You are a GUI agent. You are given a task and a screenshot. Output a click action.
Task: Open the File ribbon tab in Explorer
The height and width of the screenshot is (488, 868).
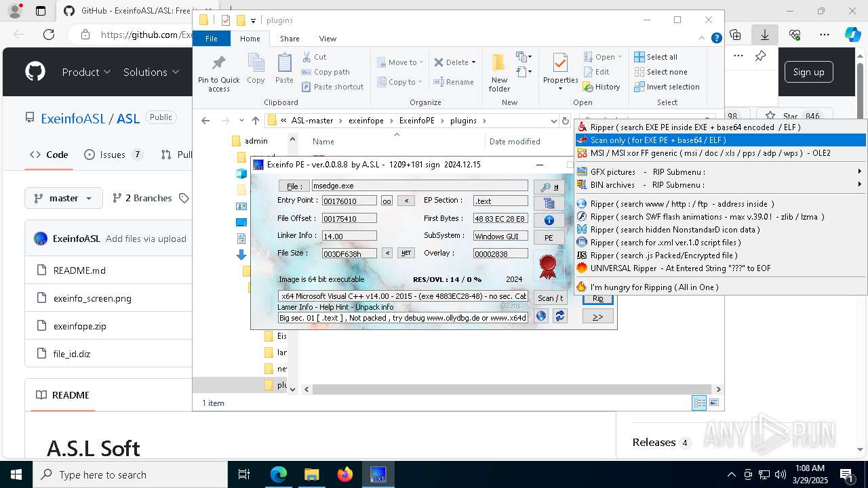(x=212, y=39)
